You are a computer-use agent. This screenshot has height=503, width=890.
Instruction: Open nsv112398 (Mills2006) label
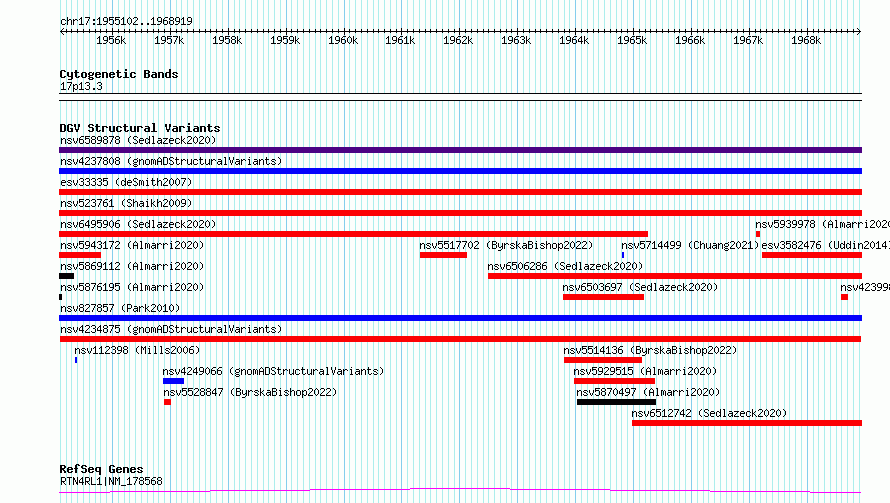click(x=137, y=350)
